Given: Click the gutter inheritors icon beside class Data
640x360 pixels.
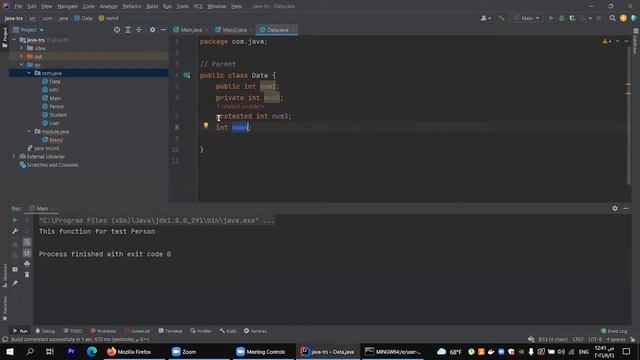Looking at the screenshot, I should tap(187, 75).
